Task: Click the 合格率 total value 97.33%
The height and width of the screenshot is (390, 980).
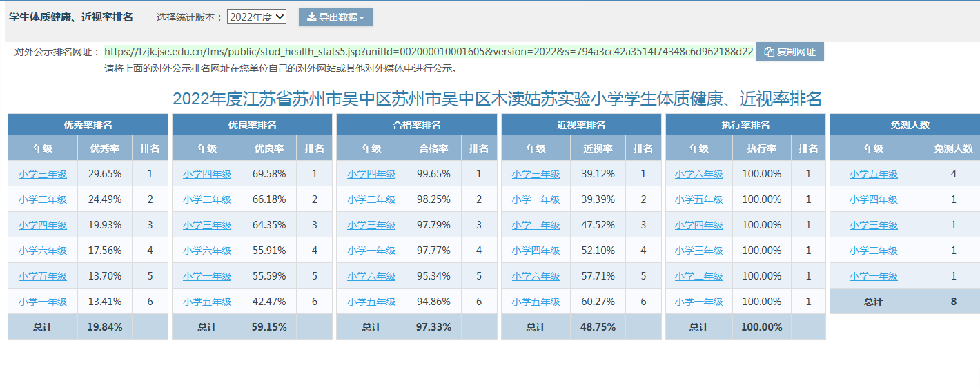Action: (x=433, y=327)
